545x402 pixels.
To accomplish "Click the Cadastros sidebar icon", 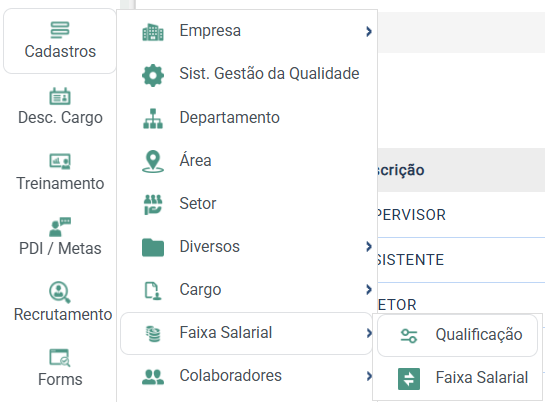I will 60,30.
